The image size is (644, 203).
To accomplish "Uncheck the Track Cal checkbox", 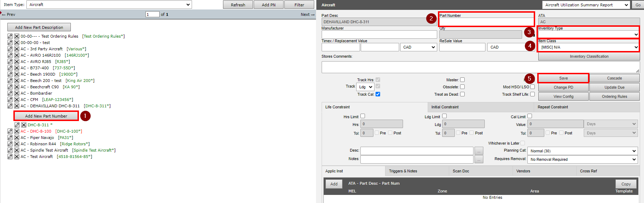I will pos(378,94).
